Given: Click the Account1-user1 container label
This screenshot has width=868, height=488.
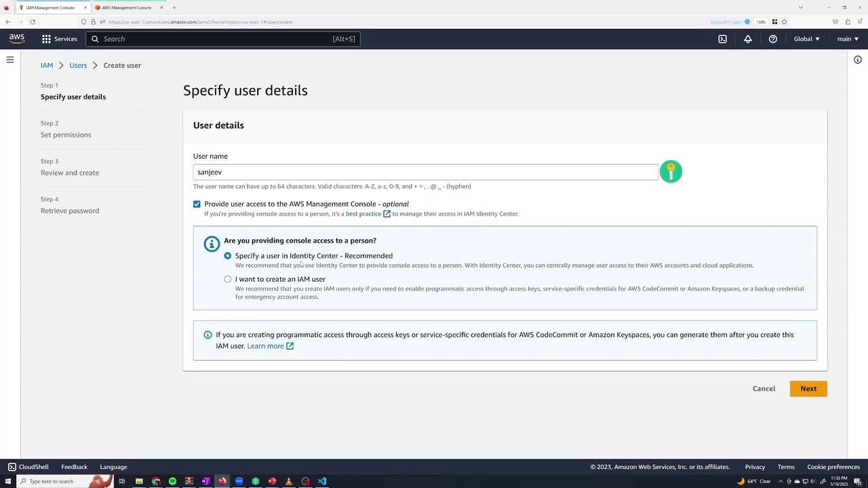Looking at the screenshot, I should [730, 22].
